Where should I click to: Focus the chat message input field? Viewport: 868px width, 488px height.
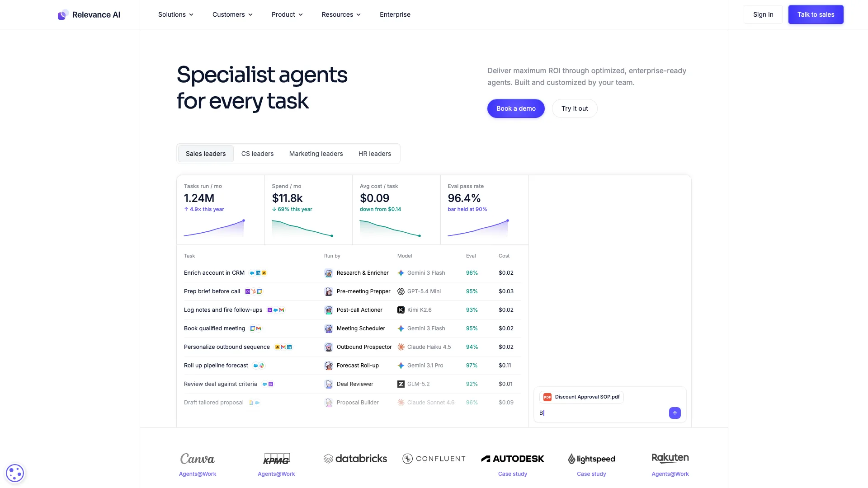pyautogui.click(x=602, y=413)
